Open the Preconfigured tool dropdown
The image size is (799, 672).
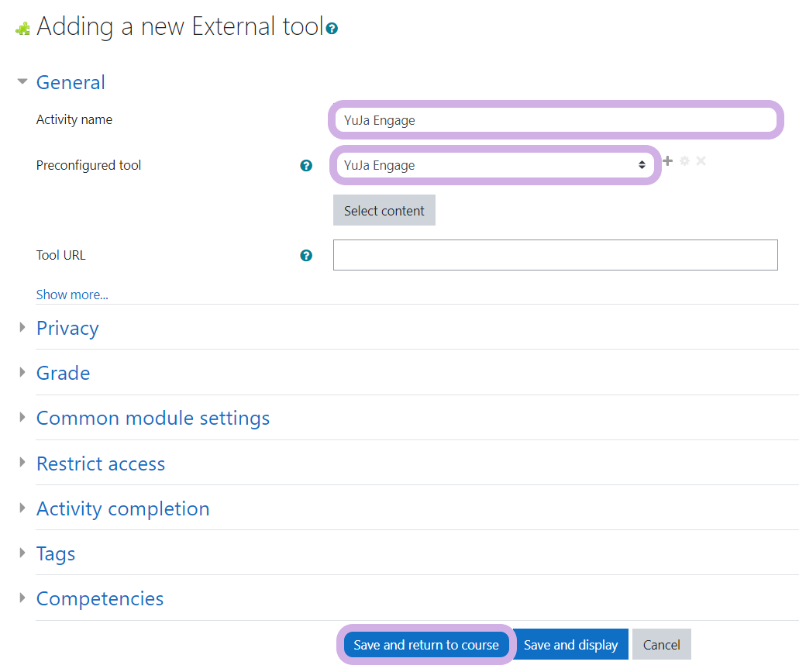point(495,165)
